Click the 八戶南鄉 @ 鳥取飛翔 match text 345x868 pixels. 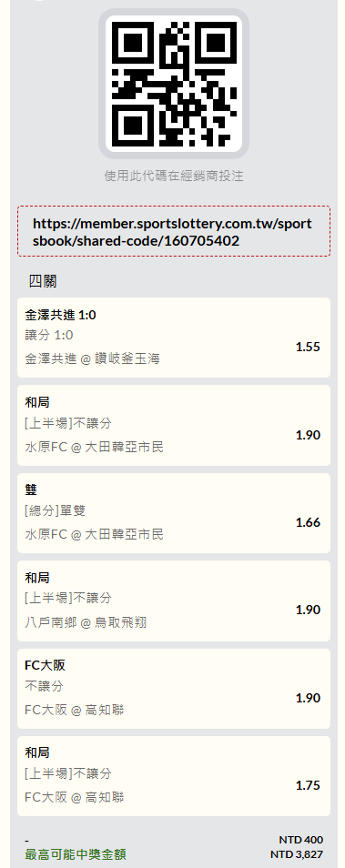click(86, 622)
